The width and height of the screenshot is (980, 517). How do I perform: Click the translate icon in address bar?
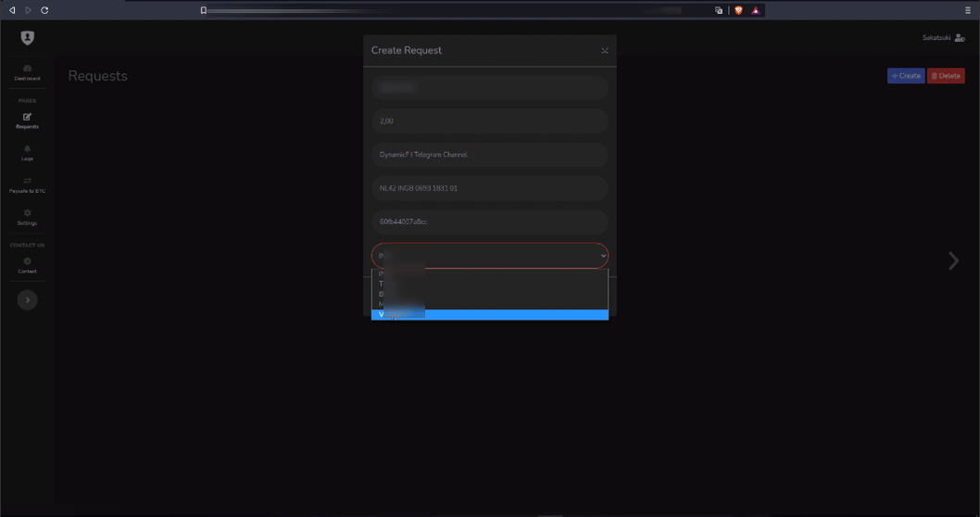point(719,10)
